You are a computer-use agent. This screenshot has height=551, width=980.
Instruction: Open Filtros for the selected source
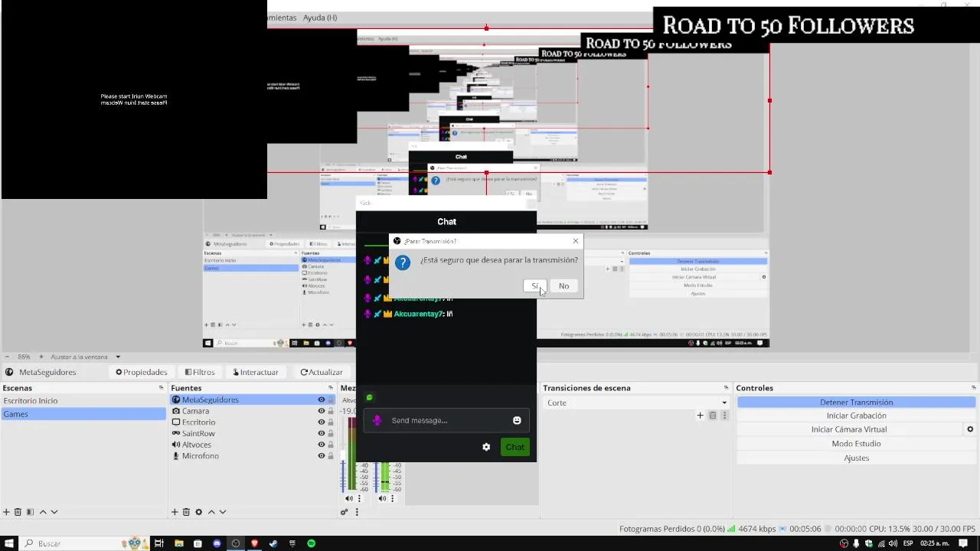click(200, 372)
